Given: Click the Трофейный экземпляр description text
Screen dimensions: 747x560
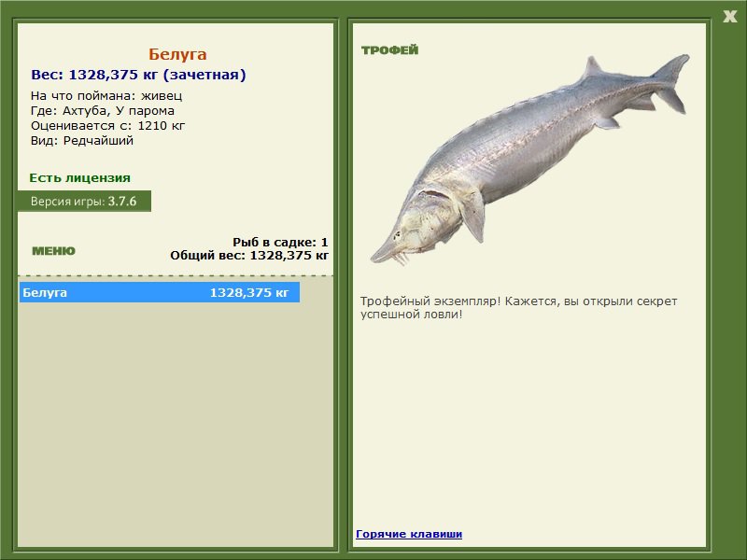Looking at the screenshot, I should click(518, 308).
